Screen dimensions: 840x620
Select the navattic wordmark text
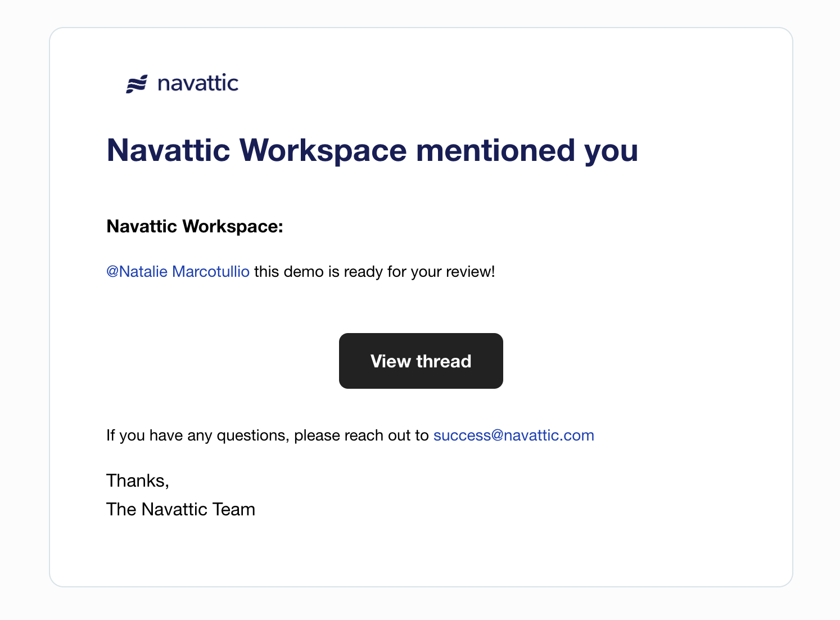click(198, 83)
